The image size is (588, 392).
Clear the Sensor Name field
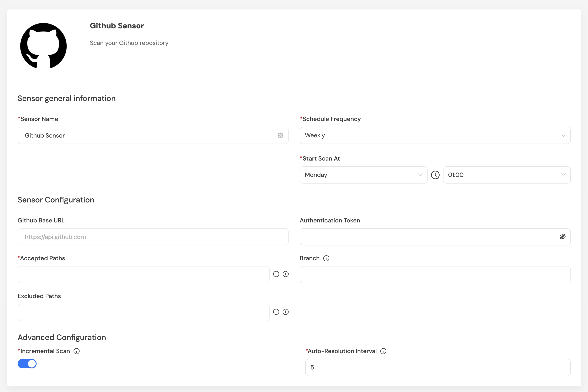tap(280, 135)
